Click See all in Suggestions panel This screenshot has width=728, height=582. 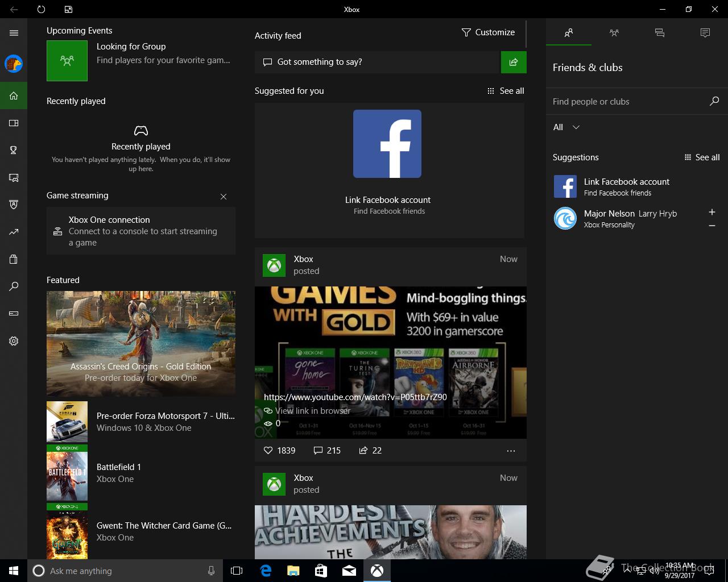(702, 157)
